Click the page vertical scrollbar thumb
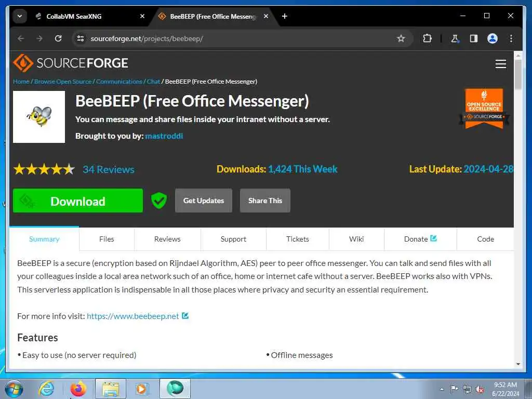Image resolution: width=532 pixels, height=399 pixels. (518, 74)
